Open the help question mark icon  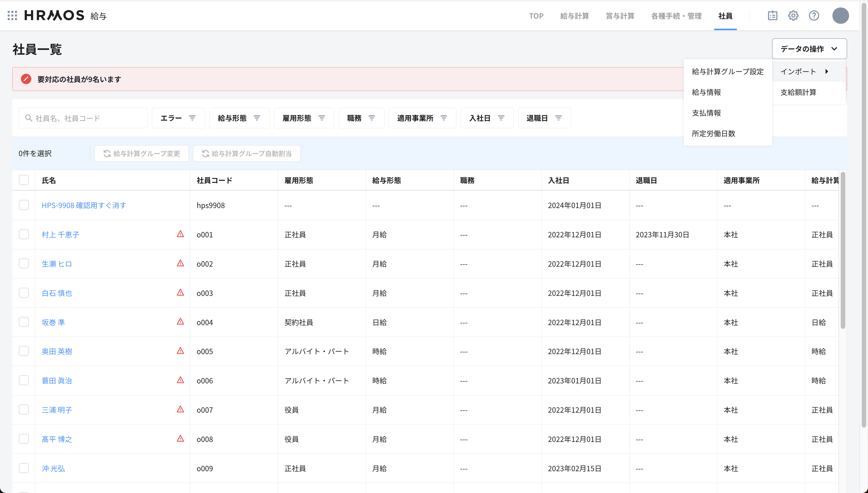pyautogui.click(x=814, y=15)
